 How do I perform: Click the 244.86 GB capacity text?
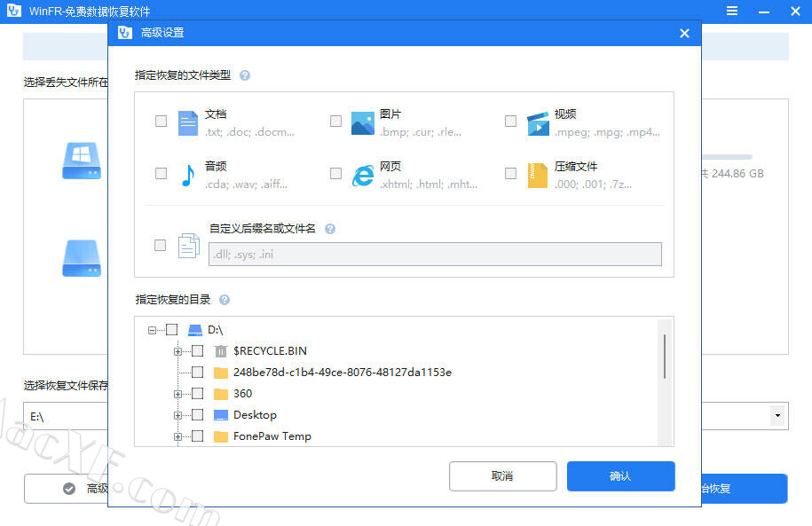tap(737, 174)
